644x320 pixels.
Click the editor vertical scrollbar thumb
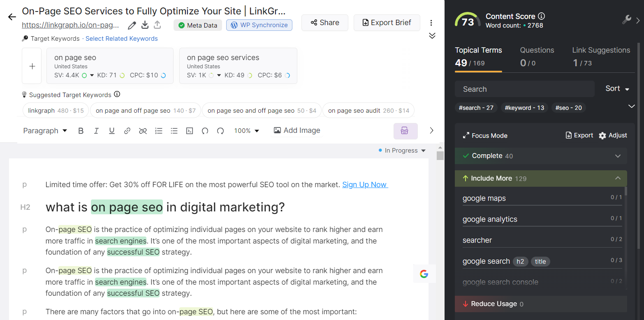pyautogui.click(x=440, y=155)
